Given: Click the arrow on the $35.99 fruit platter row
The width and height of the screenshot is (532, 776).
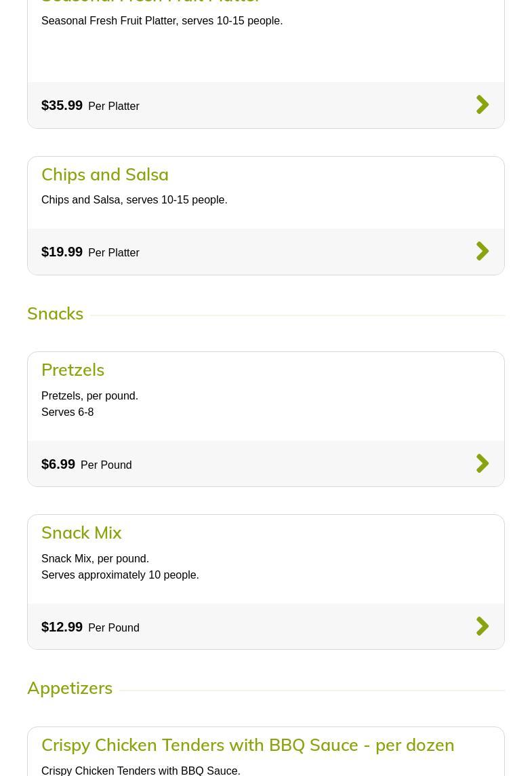Looking at the screenshot, I should coord(483,104).
